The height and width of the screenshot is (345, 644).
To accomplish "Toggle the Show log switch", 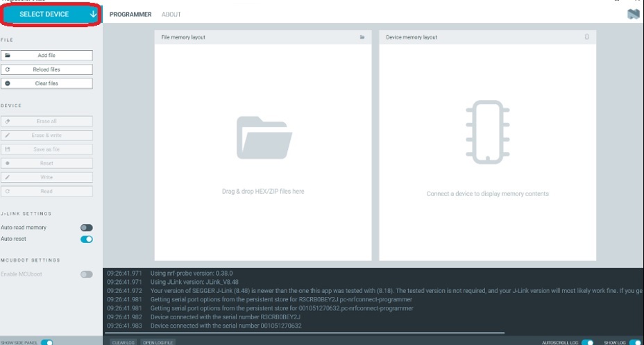I will click(x=634, y=342).
